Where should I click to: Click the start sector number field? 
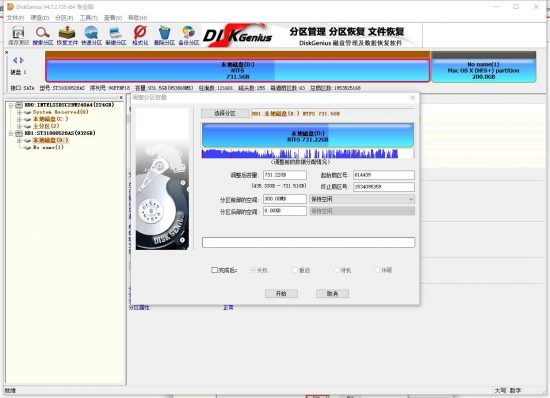[384, 175]
